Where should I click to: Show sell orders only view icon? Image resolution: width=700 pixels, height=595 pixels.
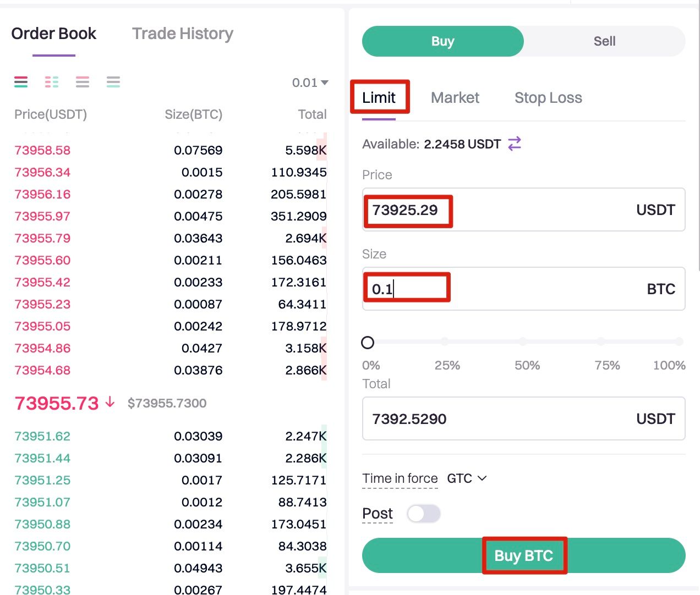(83, 82)
